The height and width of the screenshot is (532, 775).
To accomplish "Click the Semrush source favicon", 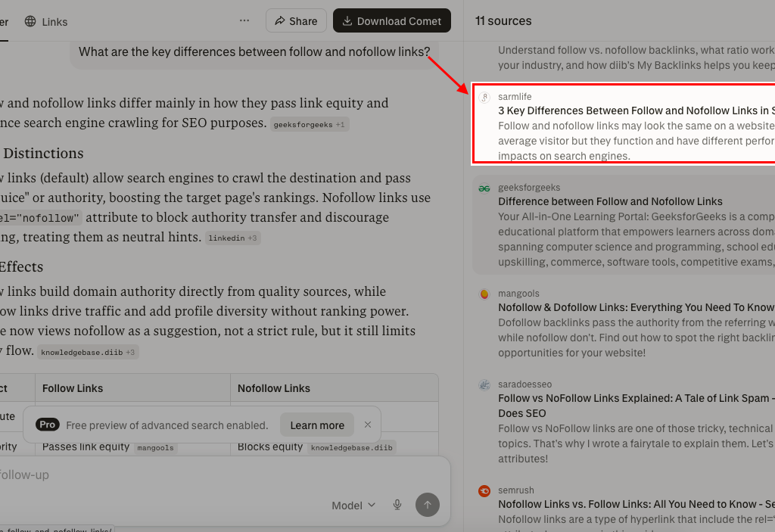I will coord(484,490).
